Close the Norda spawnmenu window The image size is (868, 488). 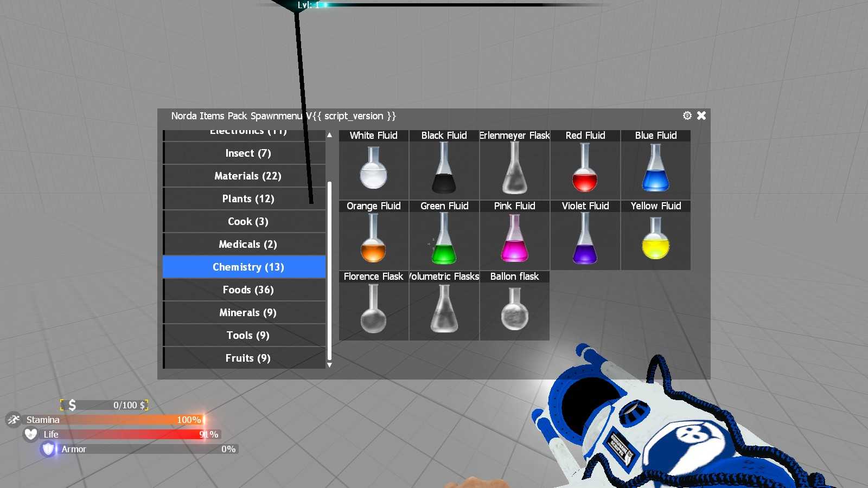(701, 115)
